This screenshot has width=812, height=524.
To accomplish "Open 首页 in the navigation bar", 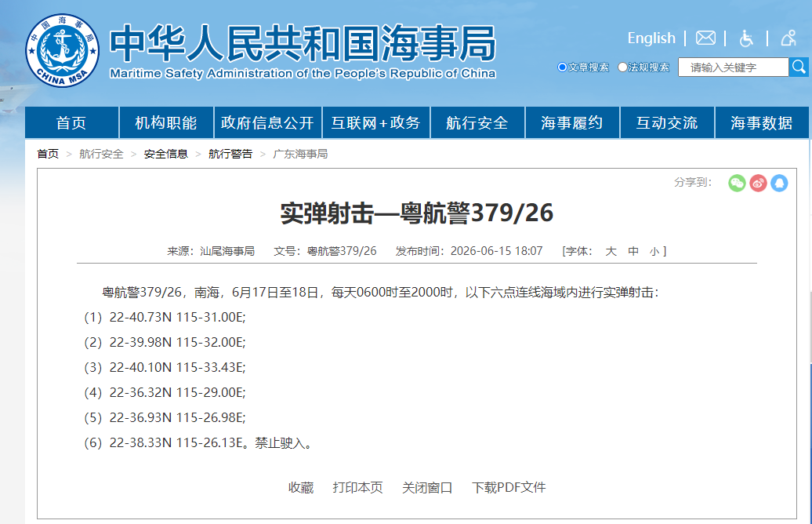I will [71, 122].
